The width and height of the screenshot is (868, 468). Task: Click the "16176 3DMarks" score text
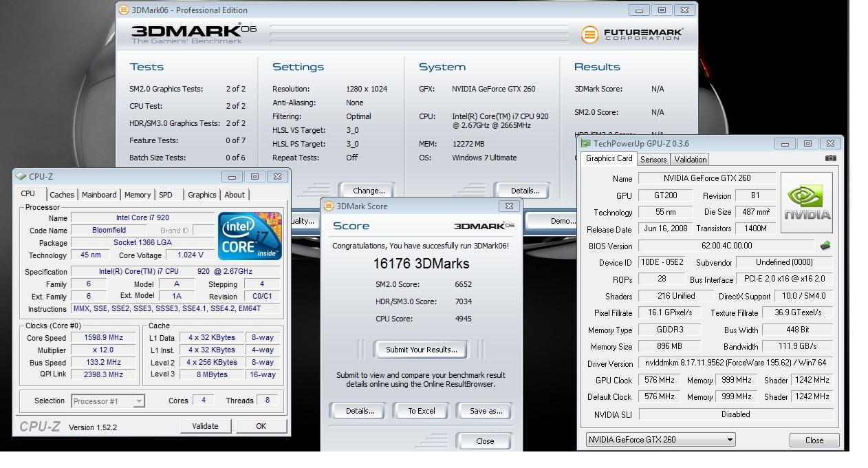[421, 264]
